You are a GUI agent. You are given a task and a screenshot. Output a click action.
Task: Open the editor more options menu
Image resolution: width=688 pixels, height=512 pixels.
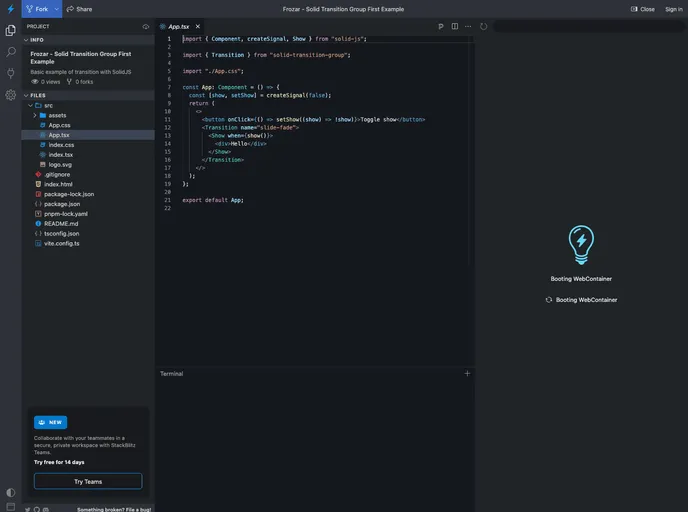[468, 26]
